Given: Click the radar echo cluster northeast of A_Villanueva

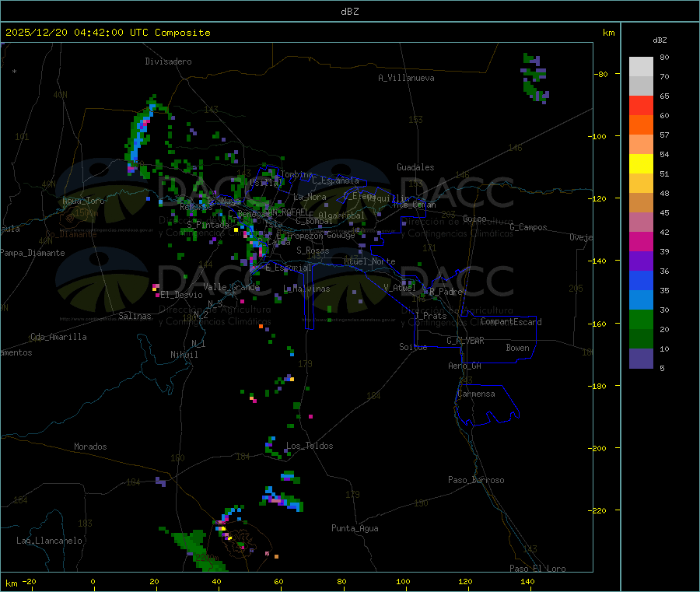Looking at the screenshot, I should (x=534, y=78).
